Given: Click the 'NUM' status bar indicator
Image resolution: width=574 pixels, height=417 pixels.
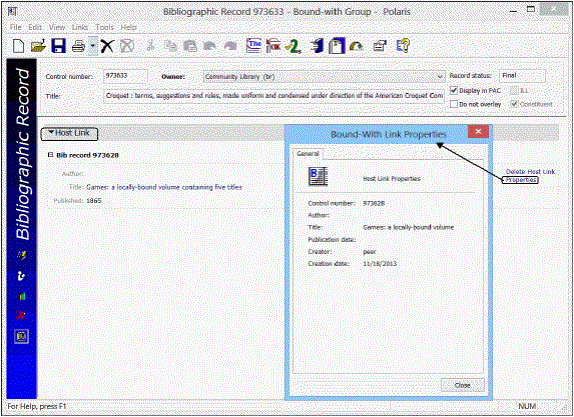Looking at the screenshot, I should pyautogui.click(x=527, y=406).
